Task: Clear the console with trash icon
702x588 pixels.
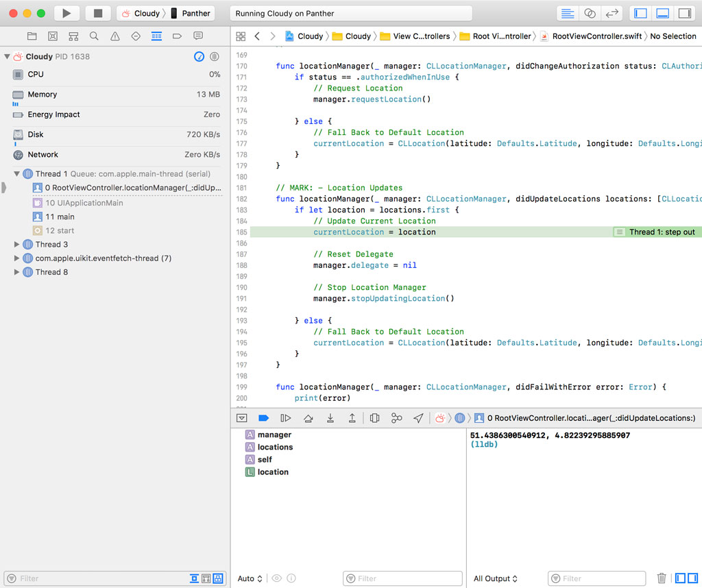Action: [662, 578]
